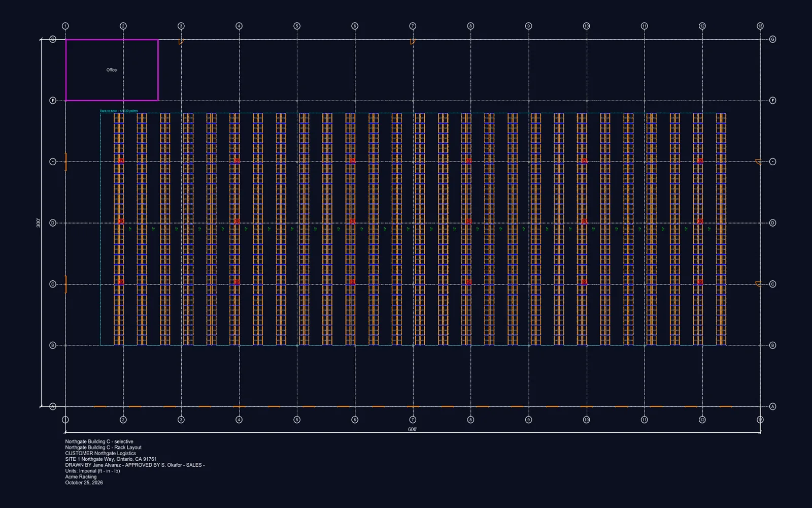Select the orange left-wall door on gridline C
Screen dimensions: 812x508
coord(65,284)
